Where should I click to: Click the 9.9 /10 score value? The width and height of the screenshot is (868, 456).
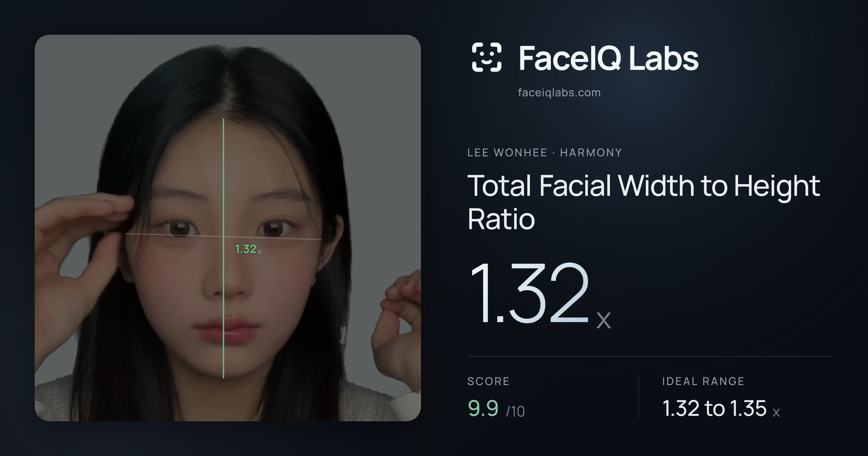[496, 408]
